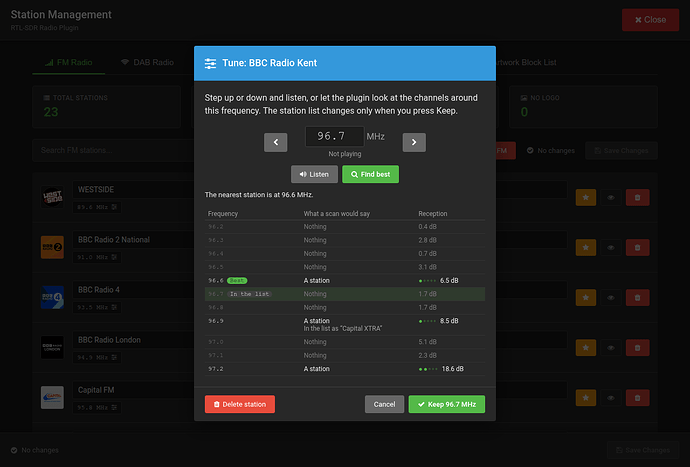Screen dimensions: 690x467
Task: Cancel the tune dialog
Action: (x=384, y=404)
